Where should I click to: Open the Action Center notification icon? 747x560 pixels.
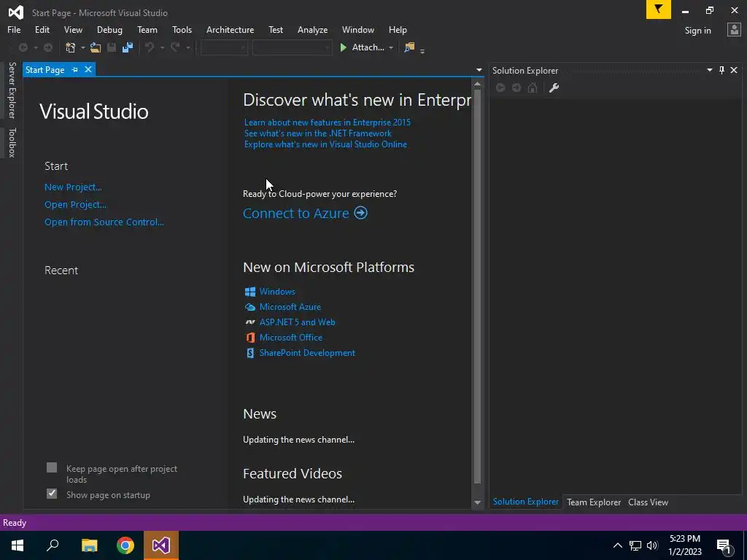click(x=724, y=546)
